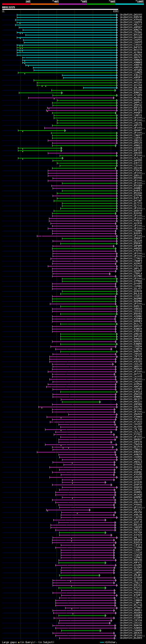Open hit UniRef100_B9MV35

pyautogui.click(x=131, y=17)
